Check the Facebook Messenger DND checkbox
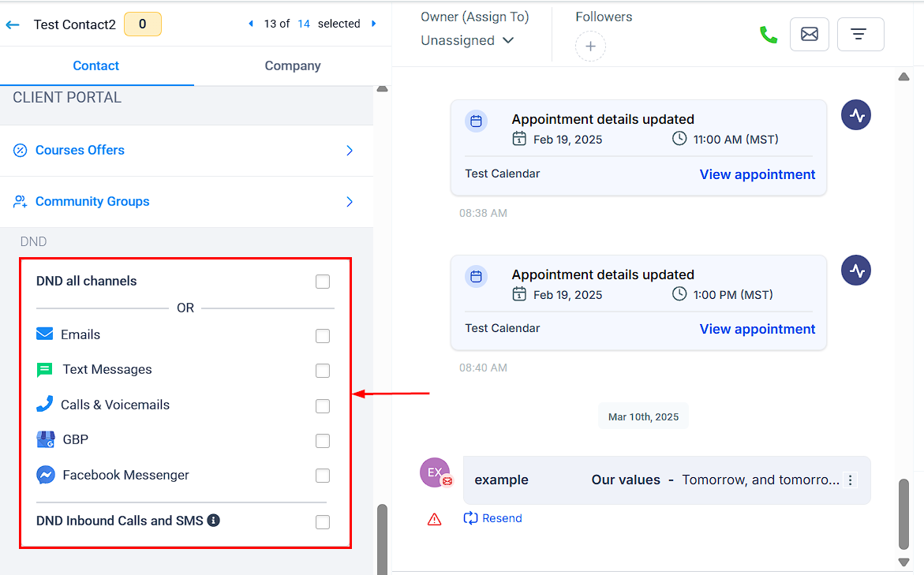Image resolution: width=924 pixels, height=575 pixels. pyautogui.click(x=323, y=476)
